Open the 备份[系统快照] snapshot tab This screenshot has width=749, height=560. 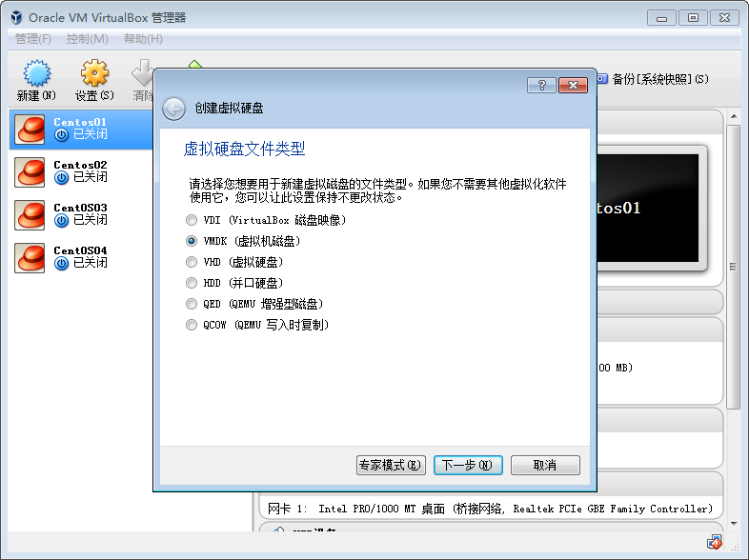click(653, 79)
